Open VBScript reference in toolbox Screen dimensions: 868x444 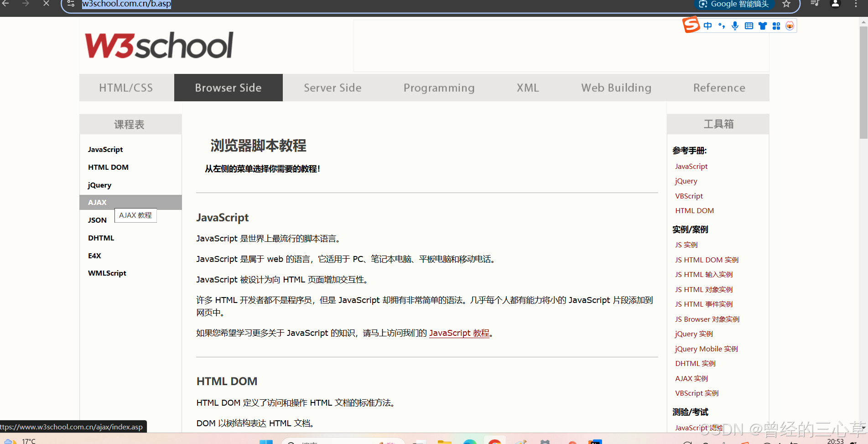point(689,196)
